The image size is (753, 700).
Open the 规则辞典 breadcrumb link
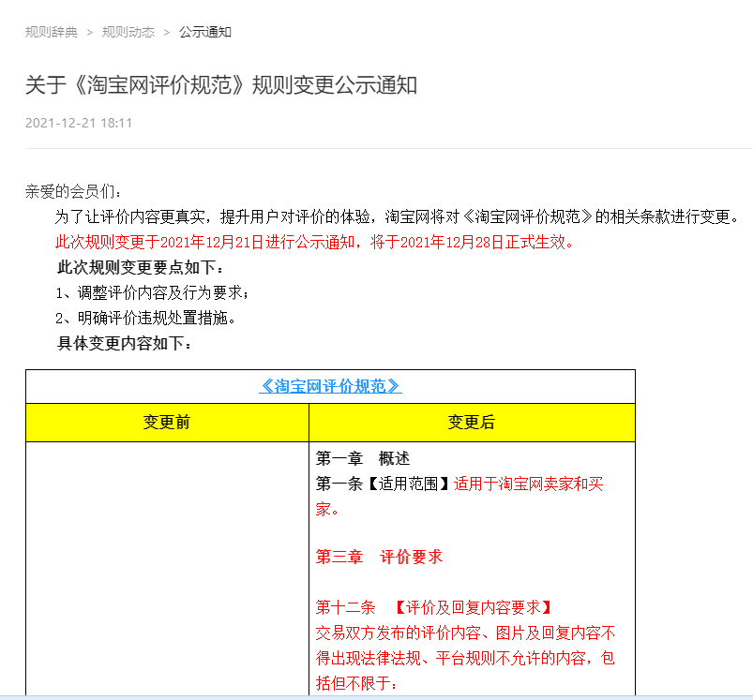tap(52, 32)
